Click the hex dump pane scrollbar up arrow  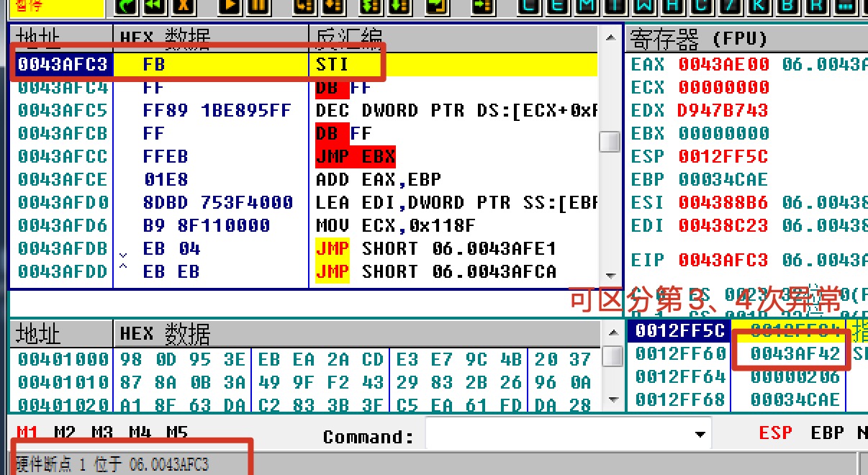(612, 332)
